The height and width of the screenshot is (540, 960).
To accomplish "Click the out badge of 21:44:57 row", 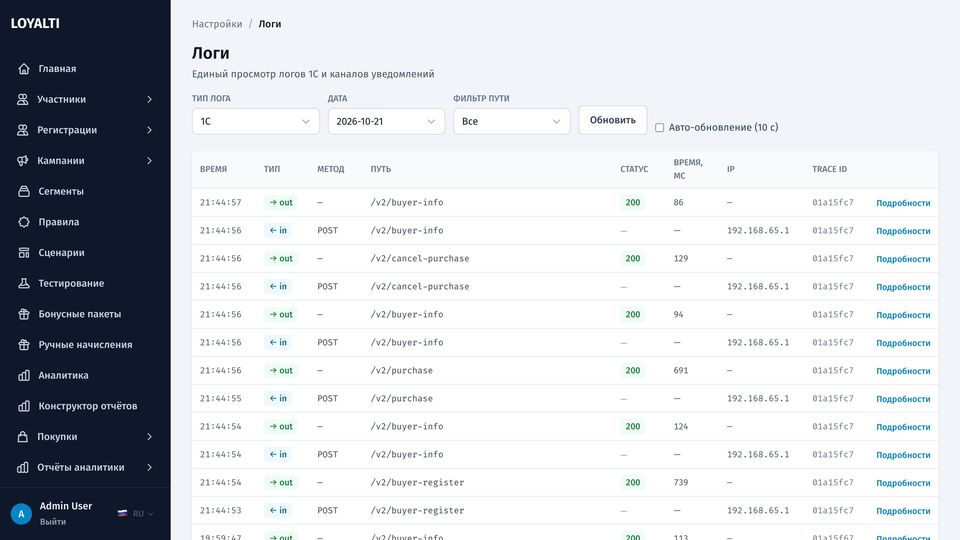I will [281, 202].
